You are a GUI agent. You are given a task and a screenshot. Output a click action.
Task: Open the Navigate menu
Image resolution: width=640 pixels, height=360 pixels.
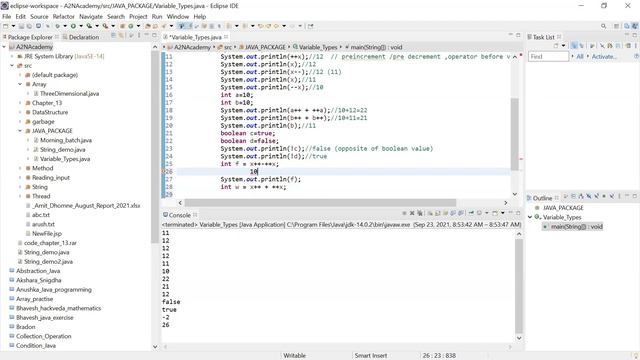91,16
